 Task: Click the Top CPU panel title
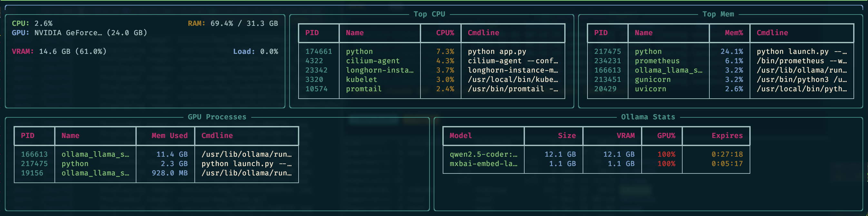point(429,14)
